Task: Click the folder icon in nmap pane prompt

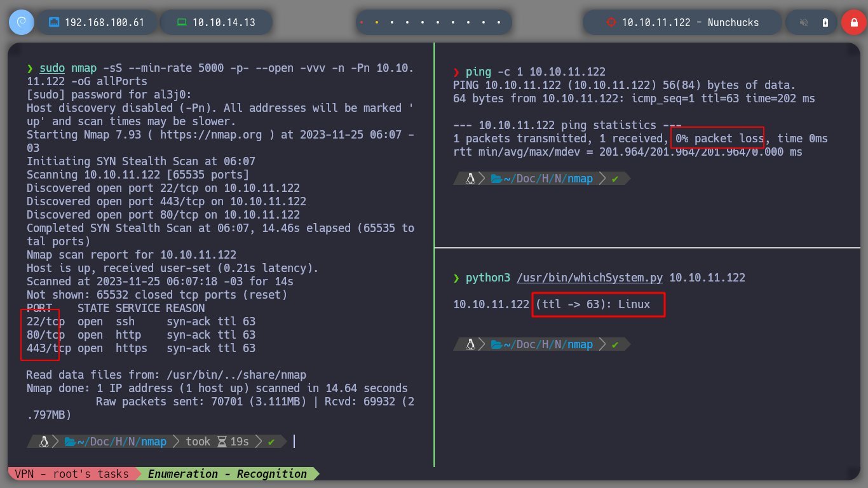Action: [x=70, y=442]
